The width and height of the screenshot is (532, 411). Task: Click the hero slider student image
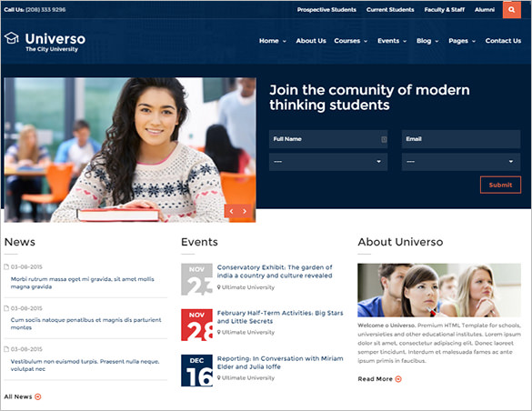130,150
